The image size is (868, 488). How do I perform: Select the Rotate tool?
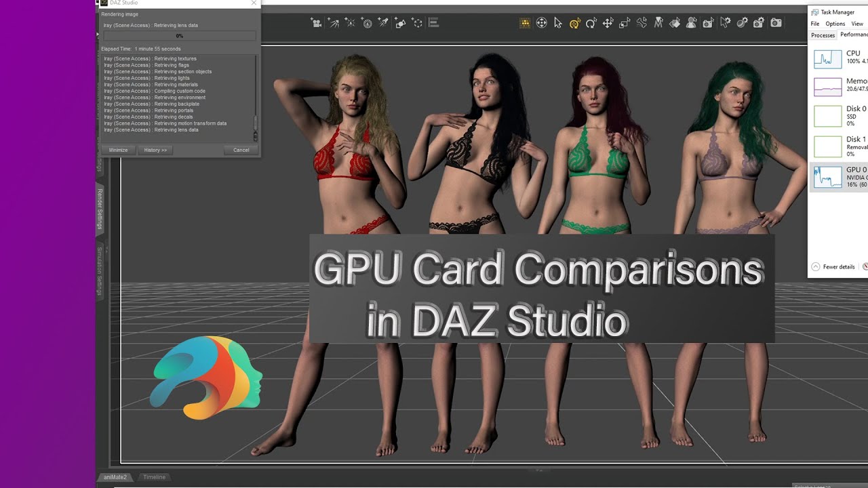coord(591,23)
